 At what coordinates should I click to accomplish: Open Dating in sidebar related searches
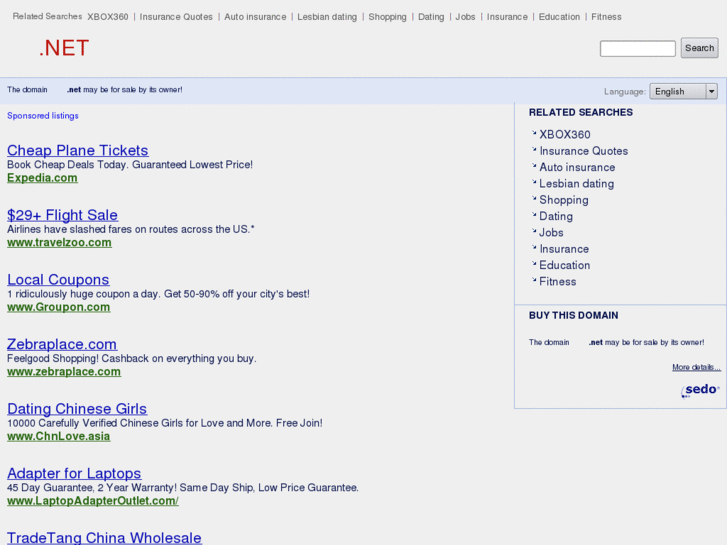pos(556,216)
